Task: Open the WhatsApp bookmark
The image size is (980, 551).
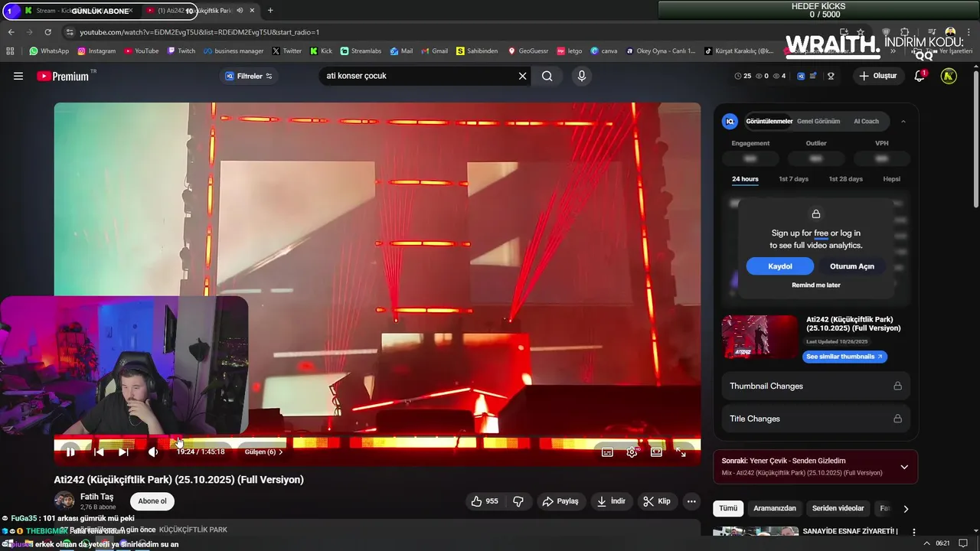Action: (x=49, y=51)
